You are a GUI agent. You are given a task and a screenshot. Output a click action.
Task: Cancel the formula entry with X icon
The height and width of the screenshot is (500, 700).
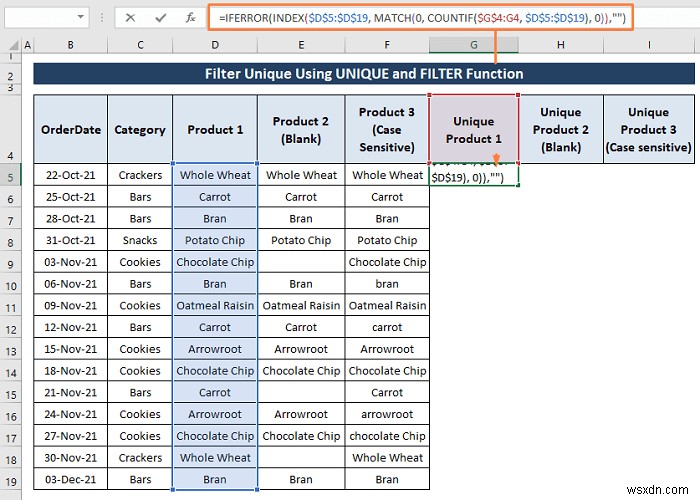click(x=130, y=18)
